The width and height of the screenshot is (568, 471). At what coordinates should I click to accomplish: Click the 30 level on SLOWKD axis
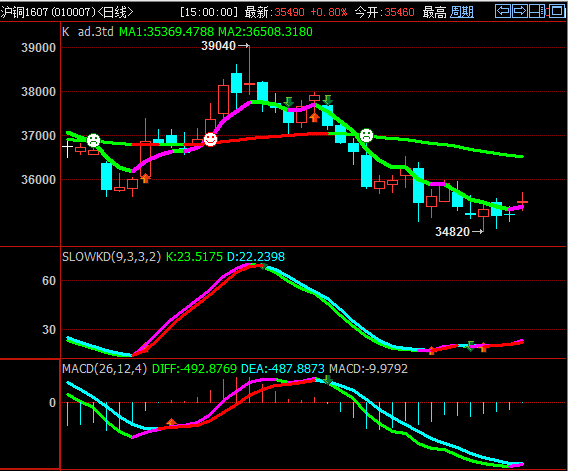click(49, 330)
